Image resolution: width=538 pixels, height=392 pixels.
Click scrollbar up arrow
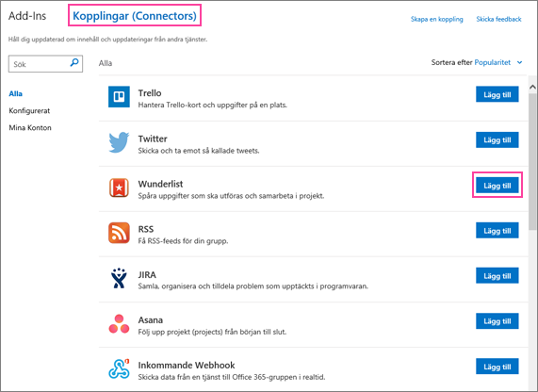point(532,88)
